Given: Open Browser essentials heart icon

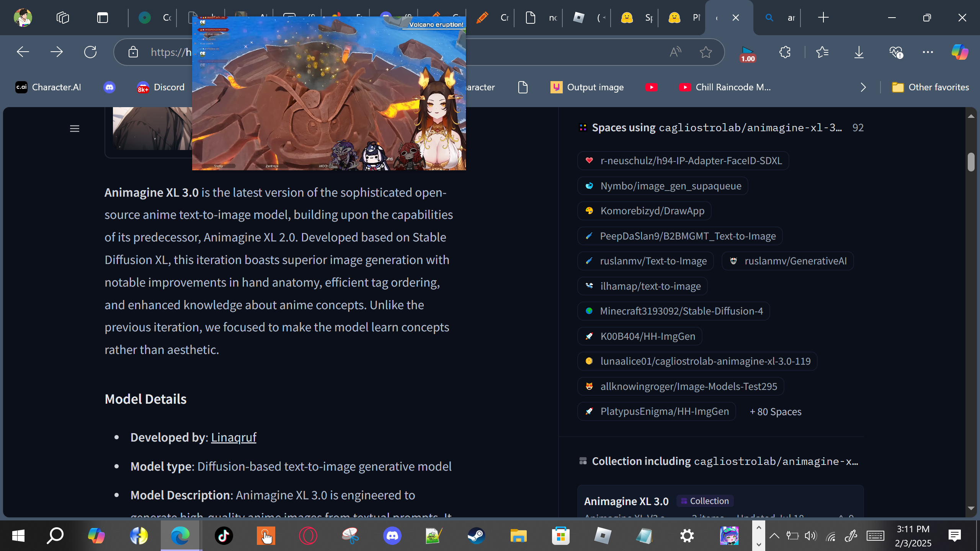Looking at the screenshot, I should 896,52.
